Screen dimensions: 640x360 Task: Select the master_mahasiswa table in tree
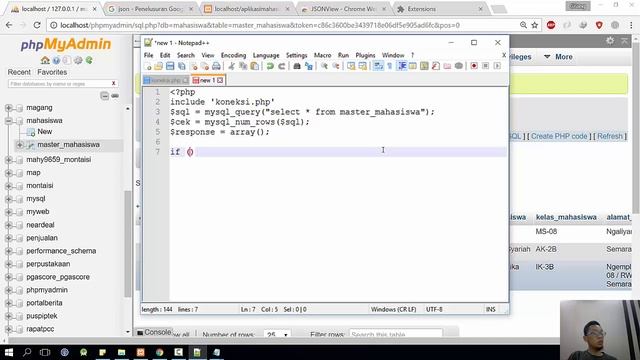(69, 145)
